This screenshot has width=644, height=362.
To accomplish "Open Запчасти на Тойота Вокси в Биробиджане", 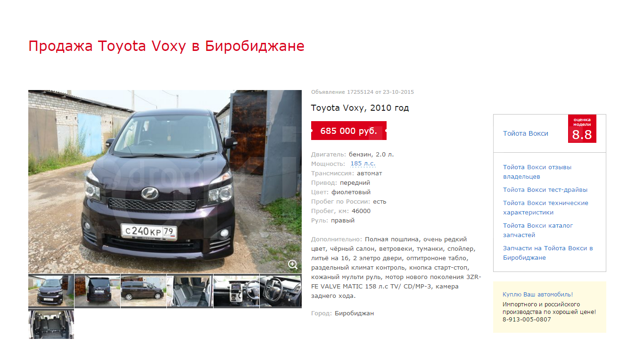I will click(x=548, y=253).
